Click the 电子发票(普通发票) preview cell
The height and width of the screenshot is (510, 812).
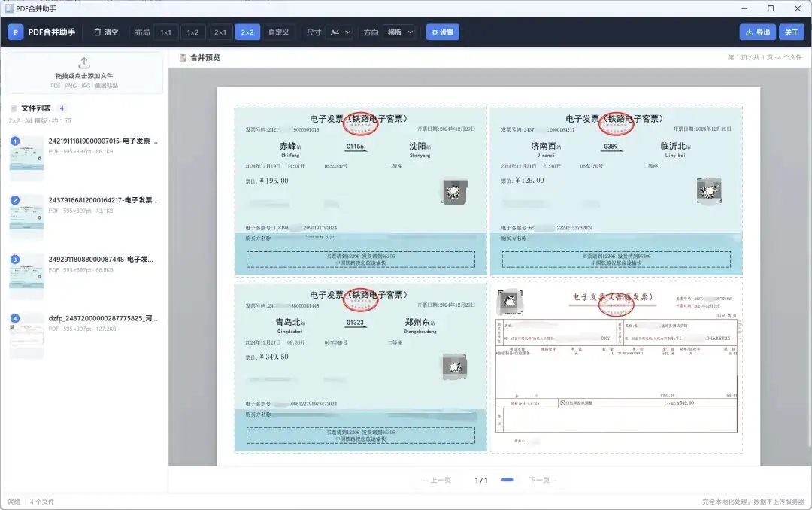pos(617,366)
